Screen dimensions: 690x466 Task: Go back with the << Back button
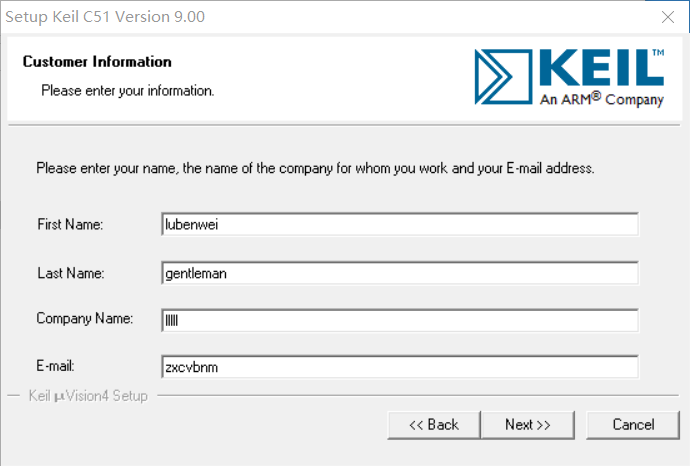click(434, 425)
